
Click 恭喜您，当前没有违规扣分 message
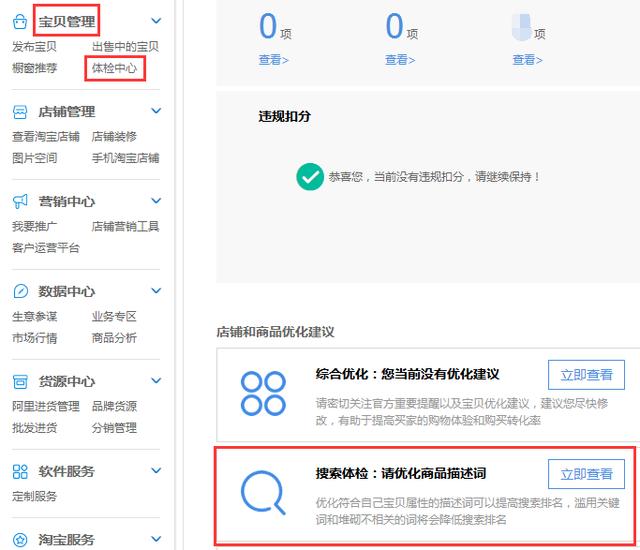pyautogui.click(x=434, y=177)
